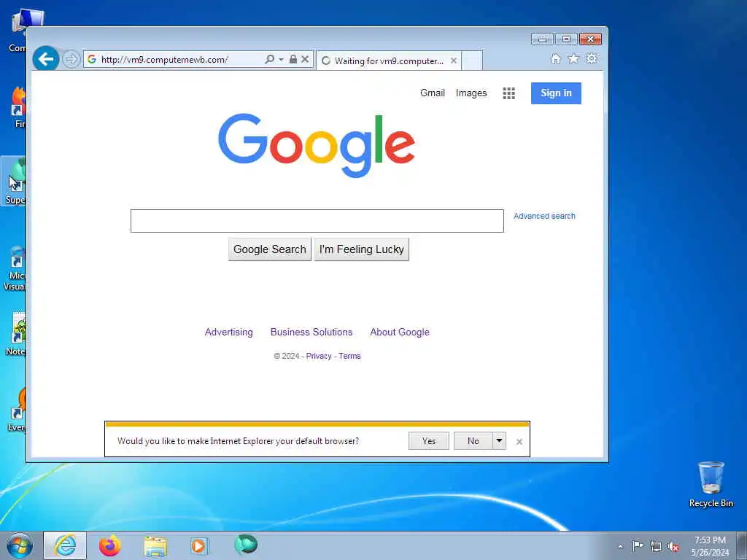Open the Action Center flag icon
This screenshot has height=560, width=747.
pos(638,545)
